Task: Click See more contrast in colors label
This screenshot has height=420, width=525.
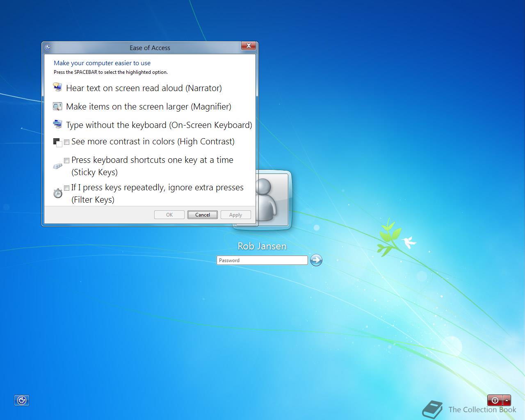Action: click(x=153, y=142)
